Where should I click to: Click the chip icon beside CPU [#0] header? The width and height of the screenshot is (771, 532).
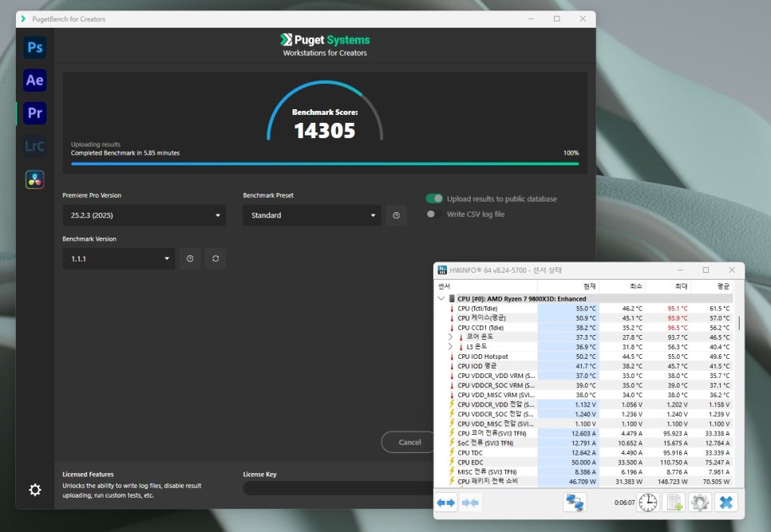(452, 298)
